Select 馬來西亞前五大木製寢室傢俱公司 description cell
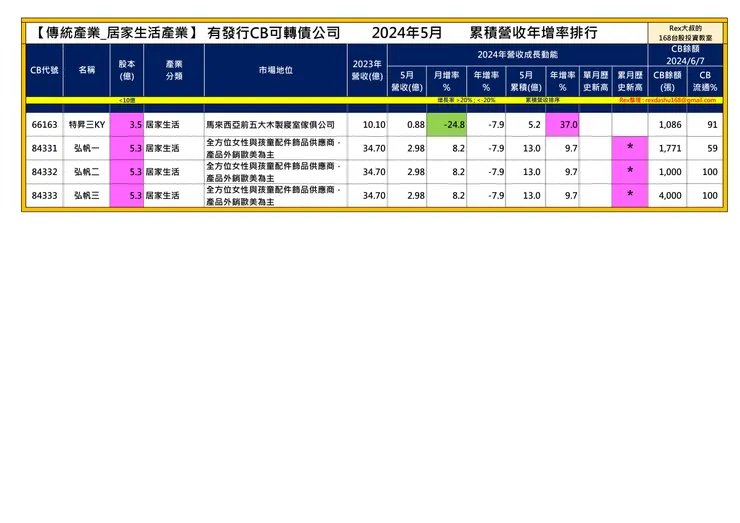The image size is (740, 523). pyautogui.click(x=276, y=125)
